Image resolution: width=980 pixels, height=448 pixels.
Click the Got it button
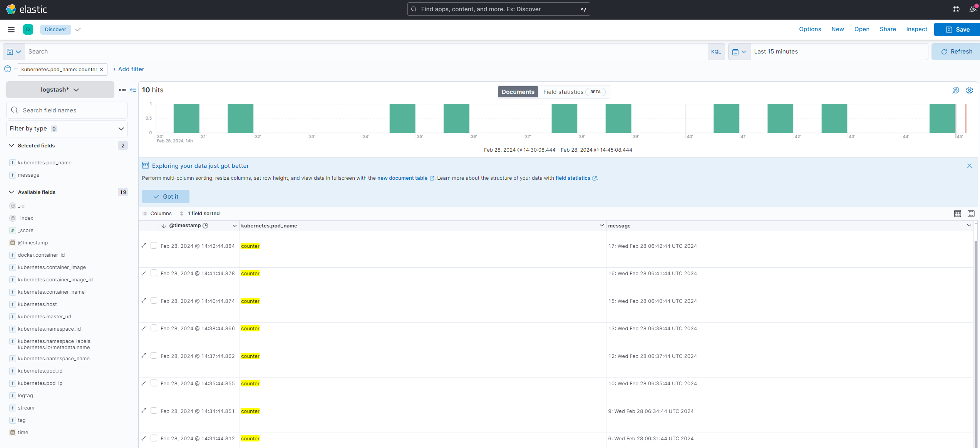pyautogui.click(x=166, y=196)
